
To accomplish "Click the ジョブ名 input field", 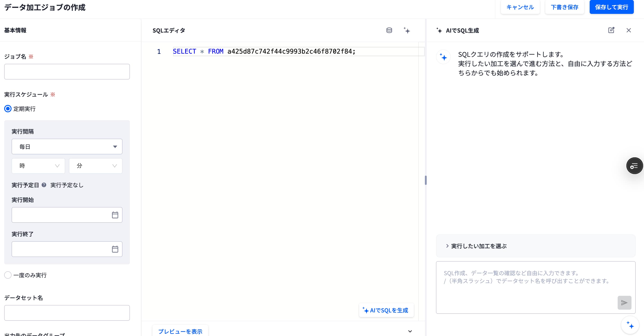I will pyautogui.click(x=67, y=71).
